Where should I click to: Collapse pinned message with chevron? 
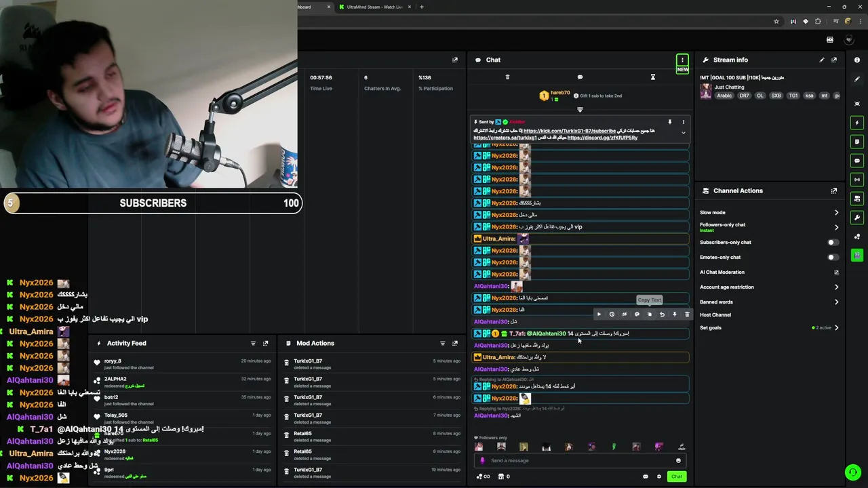(683, 133)
